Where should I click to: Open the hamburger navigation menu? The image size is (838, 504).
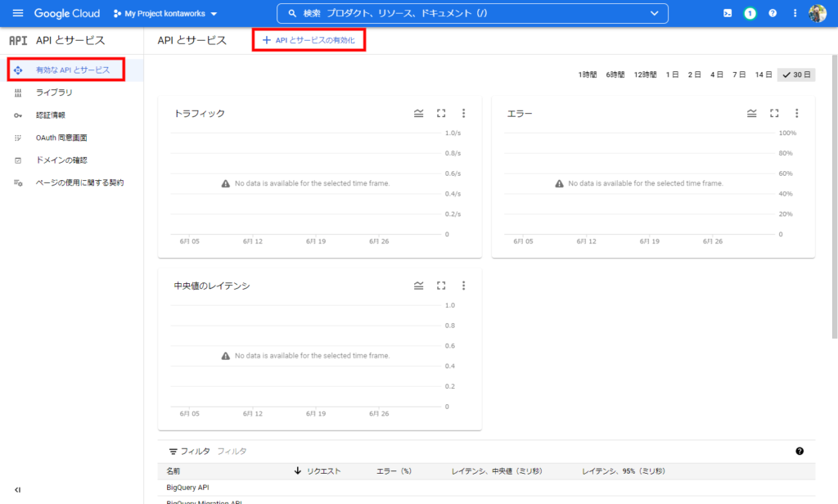pos(18,13)
